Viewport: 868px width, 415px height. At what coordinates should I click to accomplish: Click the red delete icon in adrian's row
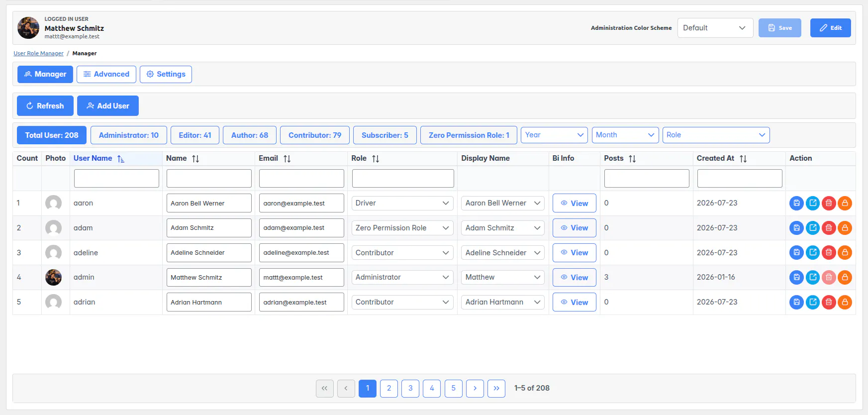[x=829, y=302]
